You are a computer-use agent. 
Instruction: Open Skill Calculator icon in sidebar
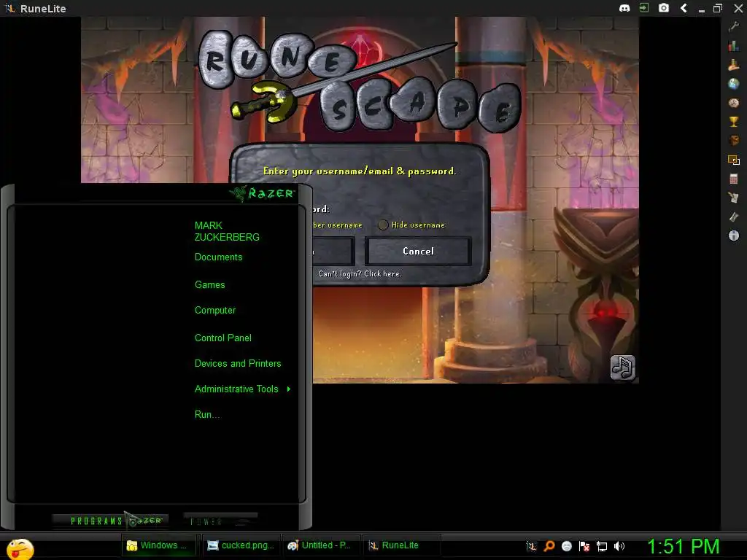coord(734,179)
